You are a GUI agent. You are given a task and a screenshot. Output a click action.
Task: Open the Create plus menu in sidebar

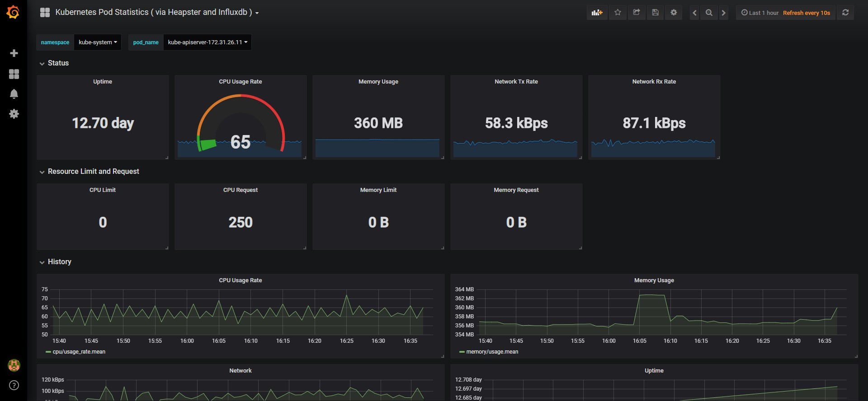(14, 53)
